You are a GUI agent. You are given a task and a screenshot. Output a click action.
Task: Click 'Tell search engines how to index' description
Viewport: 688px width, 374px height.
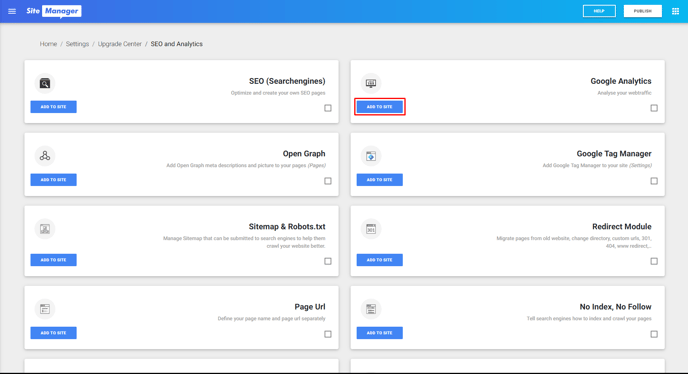[589, 319]
